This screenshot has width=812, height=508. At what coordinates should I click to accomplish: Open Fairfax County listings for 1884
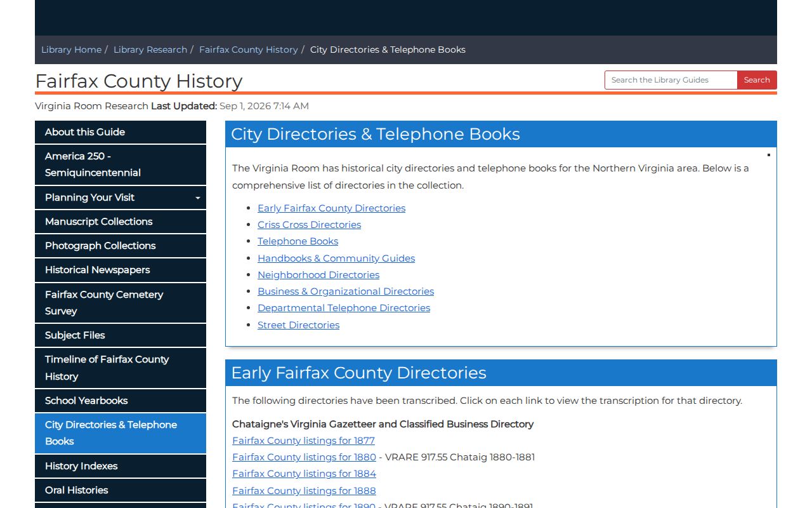coord(304,474)
